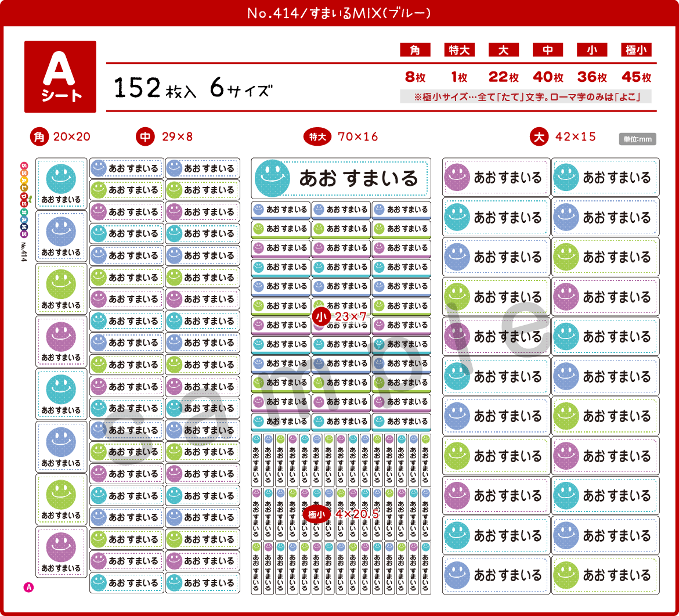Click the あお すまいる name on the 特大 sticker

359,178
